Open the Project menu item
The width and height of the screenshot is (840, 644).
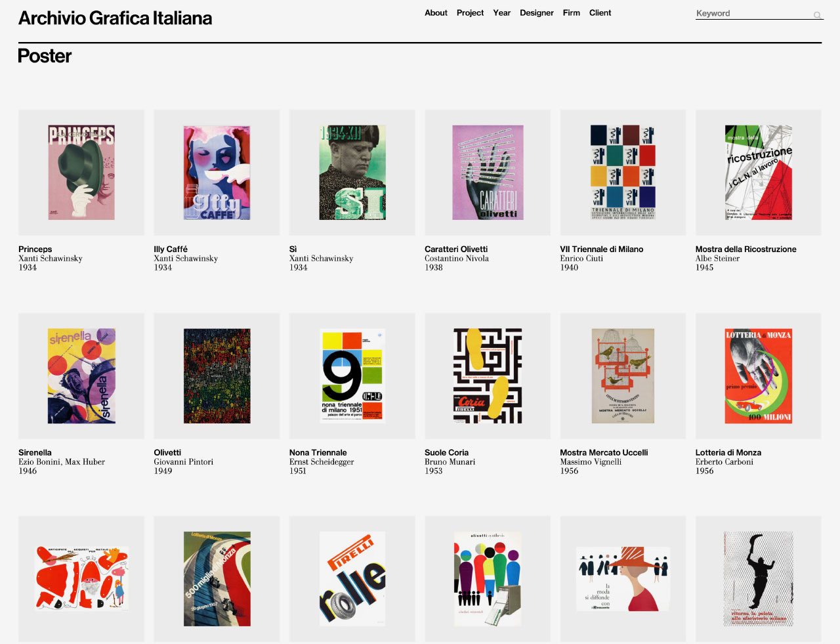click(x=470, y=12)
